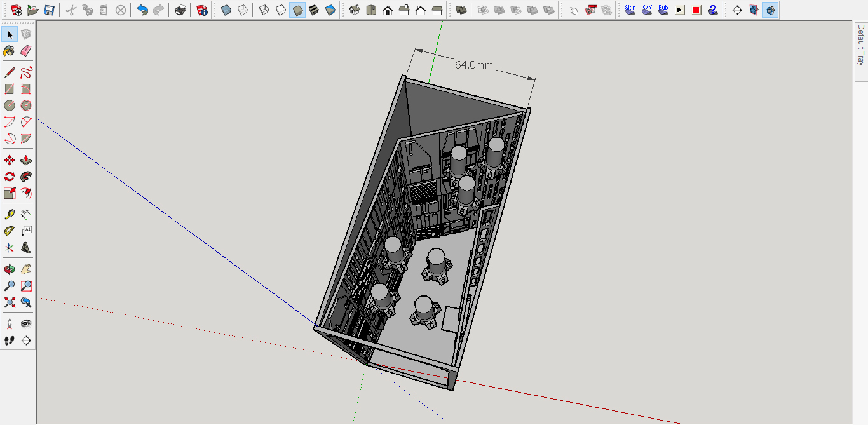Switch to Wireframe face style
This screenshot has width=868, height=425.
[x=264, y=10]
